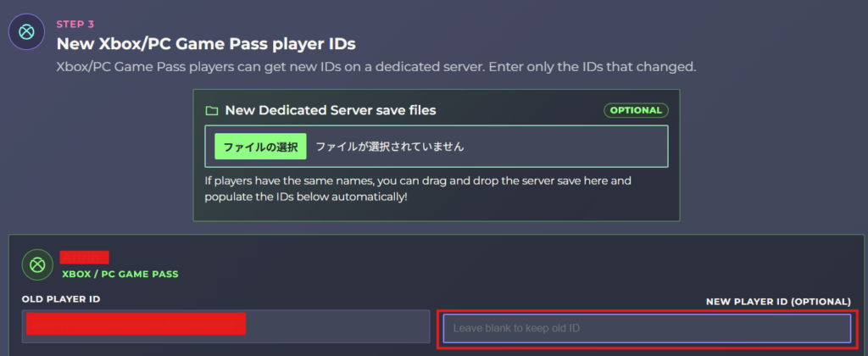Click the 'XBOX / PC GAME PASS' label
This screenshot has height=356, width=868.
(x=120, y=274)
